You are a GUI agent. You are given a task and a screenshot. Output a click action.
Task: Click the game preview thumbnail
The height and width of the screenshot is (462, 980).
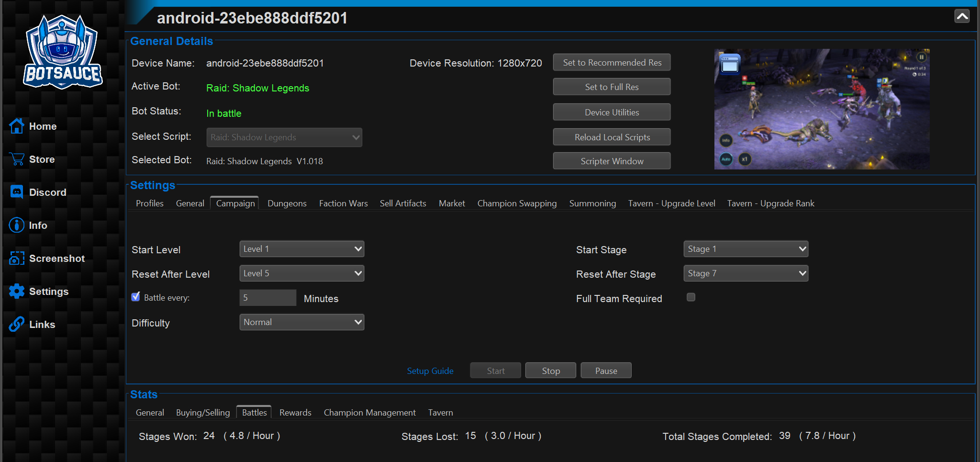(822, 109)
